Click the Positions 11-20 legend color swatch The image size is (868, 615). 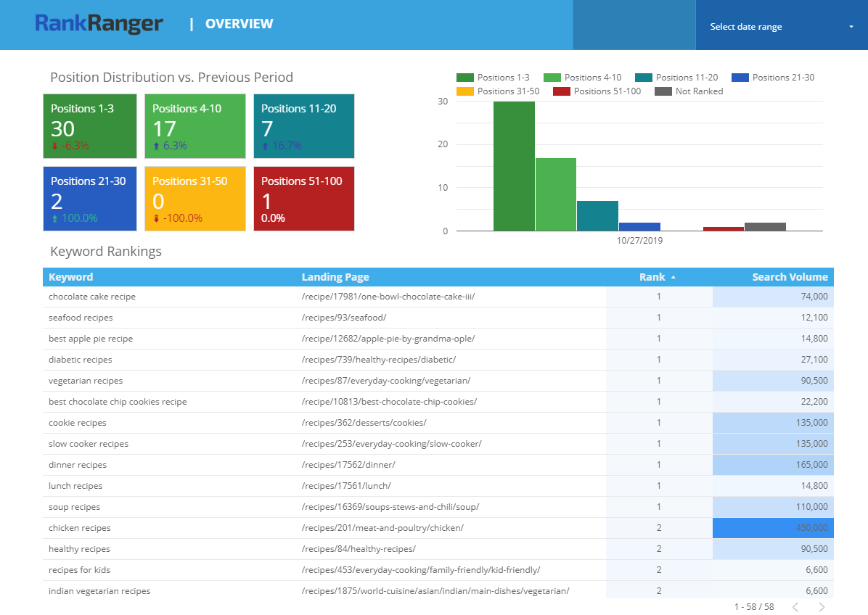(x=643, y=78)
